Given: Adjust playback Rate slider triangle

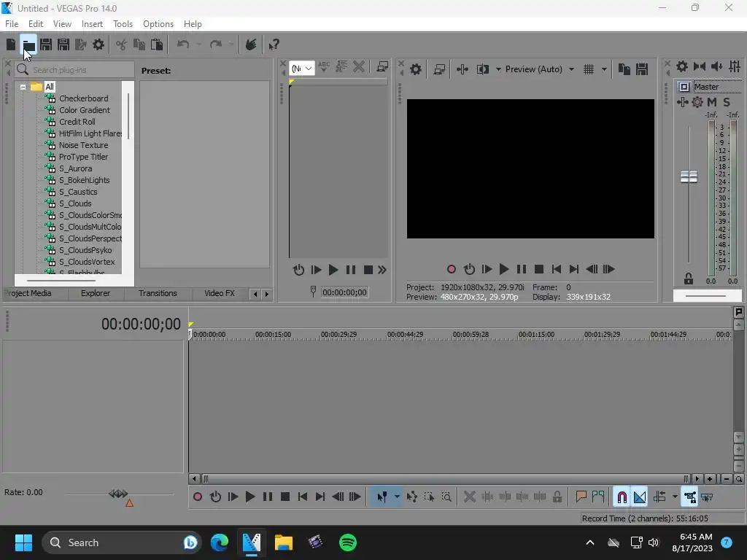Looking at the screenshot, I should click(129, 503).
